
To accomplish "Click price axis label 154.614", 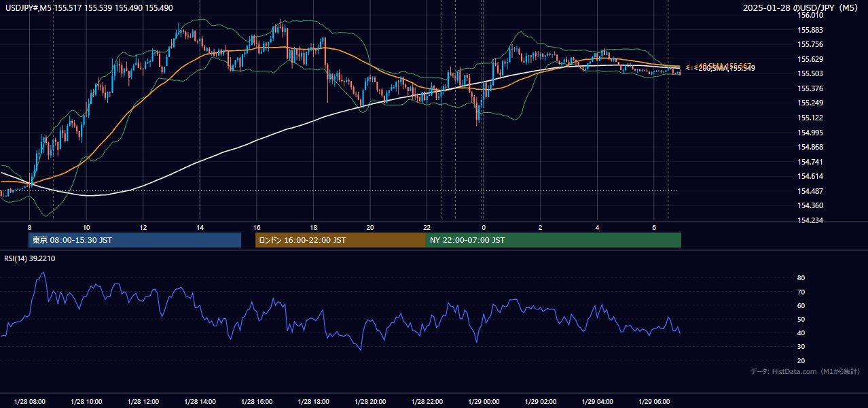I will pos(810,176).
